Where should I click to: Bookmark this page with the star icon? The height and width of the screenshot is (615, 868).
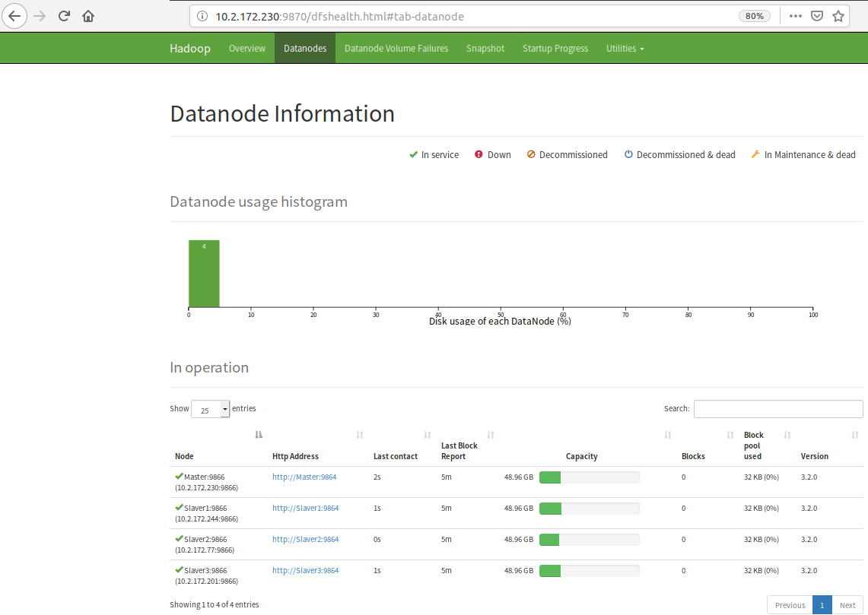click(x=838, y=16)
